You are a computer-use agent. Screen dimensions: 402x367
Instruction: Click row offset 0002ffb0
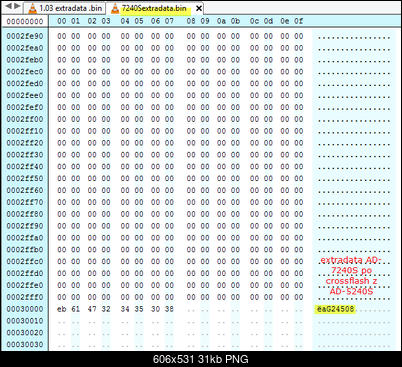[x=25, y=250]
